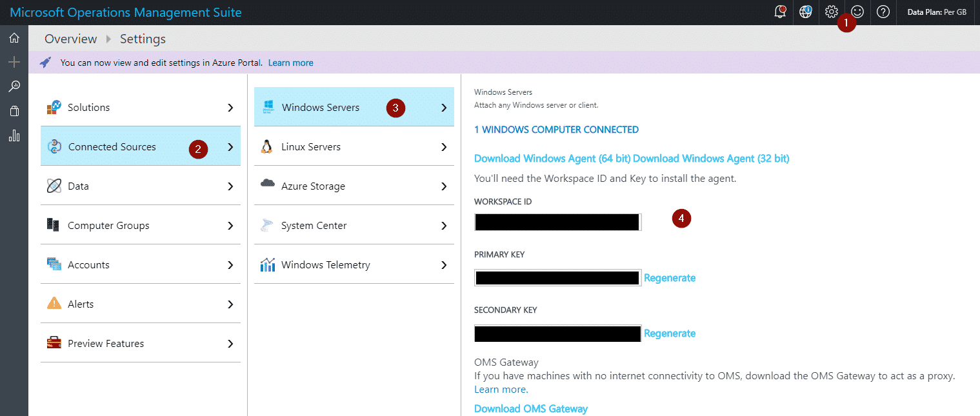The height and width of the screenshot is (416, 980).
Task: Select Linux Servers source
Action: tap(354, 146)
